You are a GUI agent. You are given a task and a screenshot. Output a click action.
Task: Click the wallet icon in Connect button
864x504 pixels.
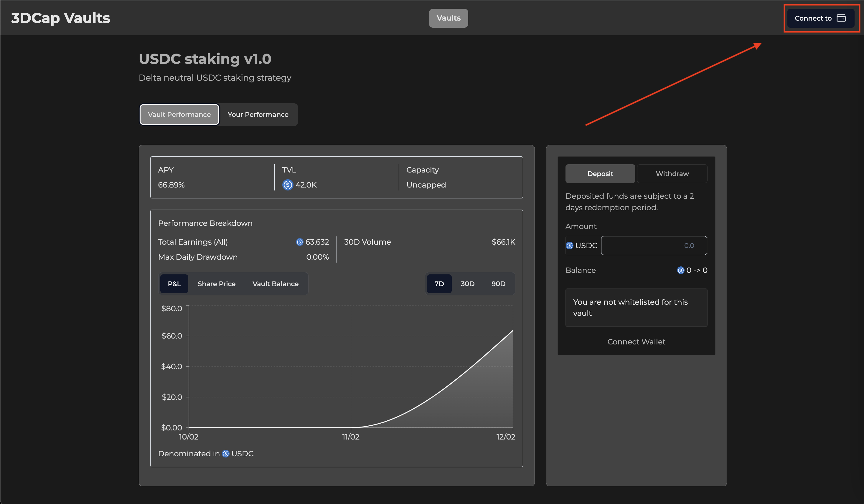point(841,18)
